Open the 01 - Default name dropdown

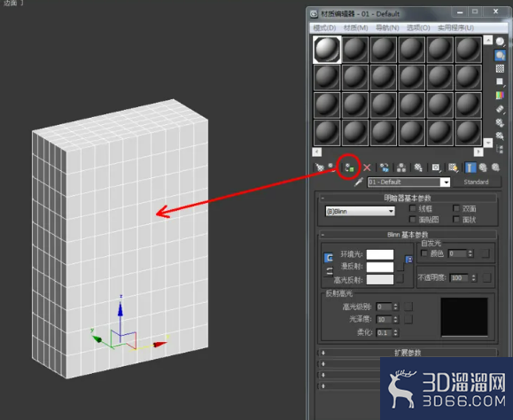446,183
